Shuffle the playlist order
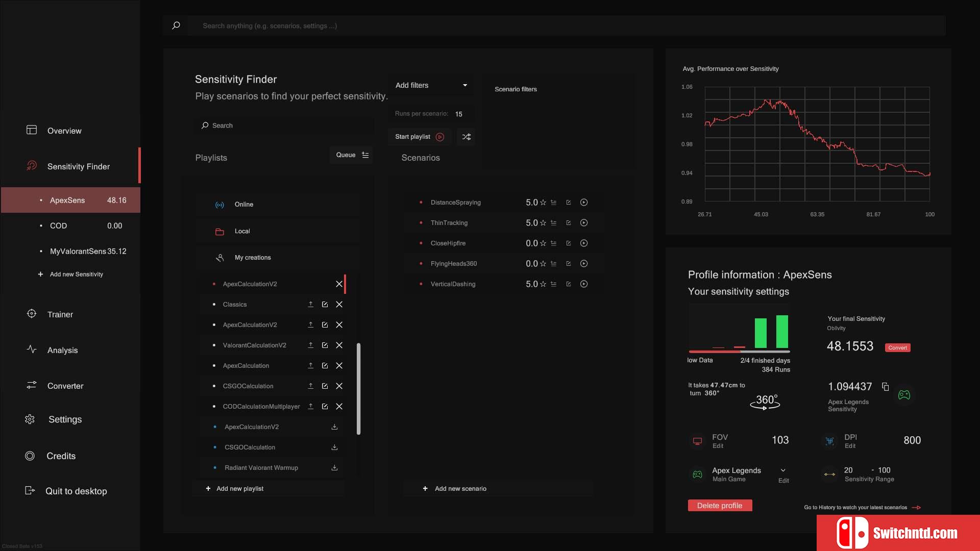Screen dimensions: 980x551 466,137
